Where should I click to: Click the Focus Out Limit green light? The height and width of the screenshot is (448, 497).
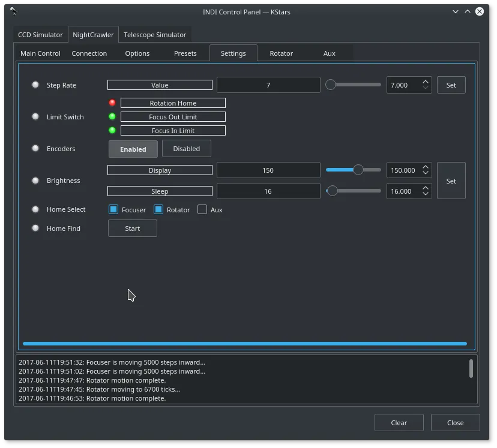click(x=112, y=116)
